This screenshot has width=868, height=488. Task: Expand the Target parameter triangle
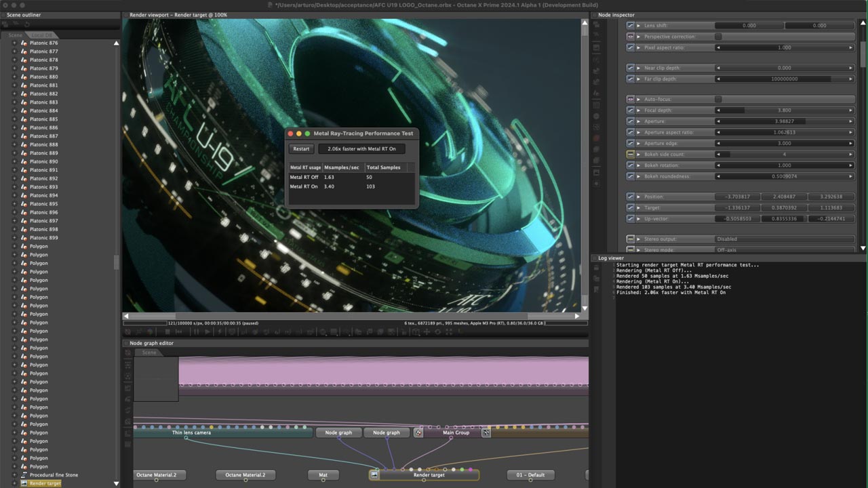(x=639, y=207)
